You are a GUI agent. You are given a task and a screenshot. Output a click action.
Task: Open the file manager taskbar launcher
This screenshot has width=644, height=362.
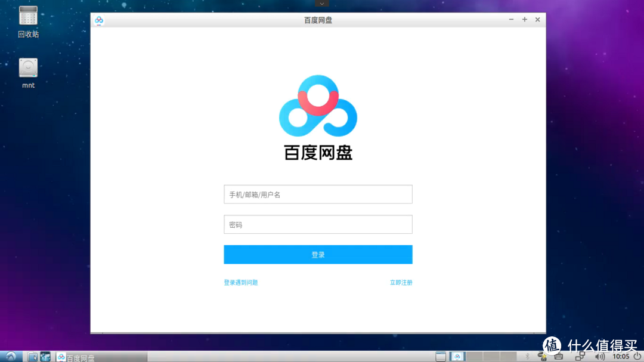pyautogui.click(x=32, y=357)
